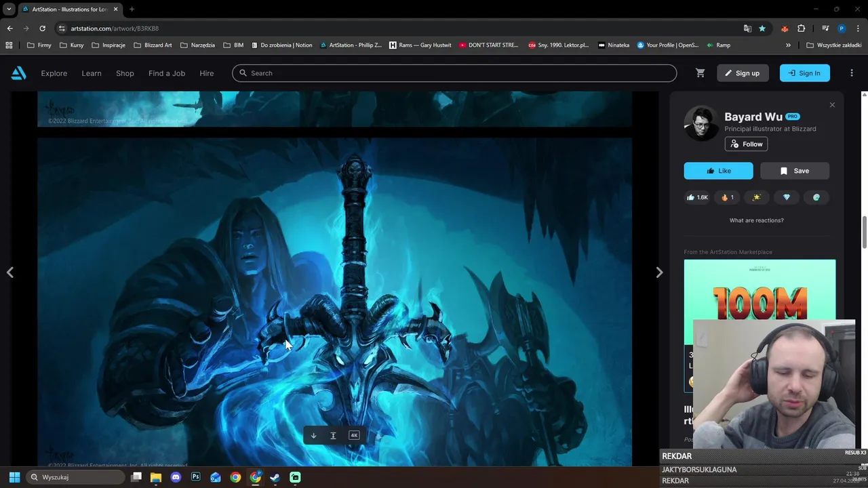
Task: Open Chrome profile avatar
Action: click(x=842, y=28)
